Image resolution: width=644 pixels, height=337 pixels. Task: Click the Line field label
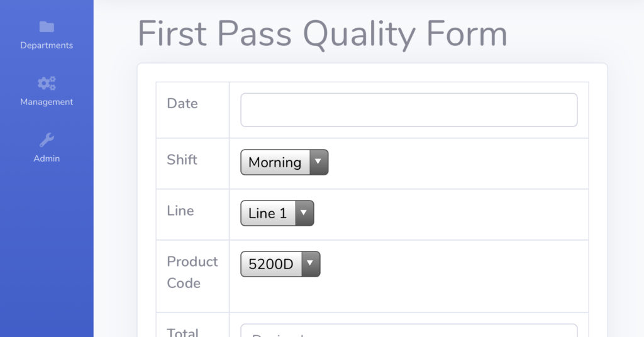coord(180,211)
